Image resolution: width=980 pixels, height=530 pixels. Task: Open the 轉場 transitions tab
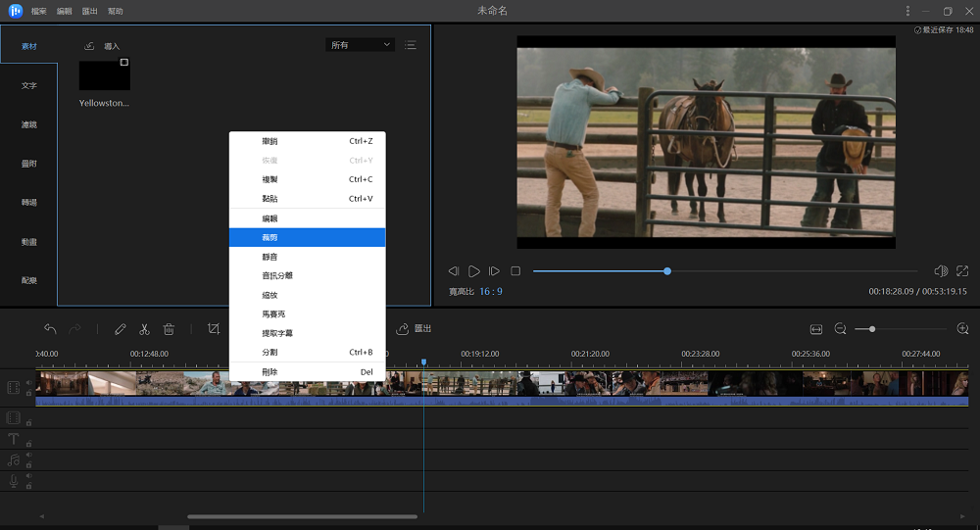29,203
